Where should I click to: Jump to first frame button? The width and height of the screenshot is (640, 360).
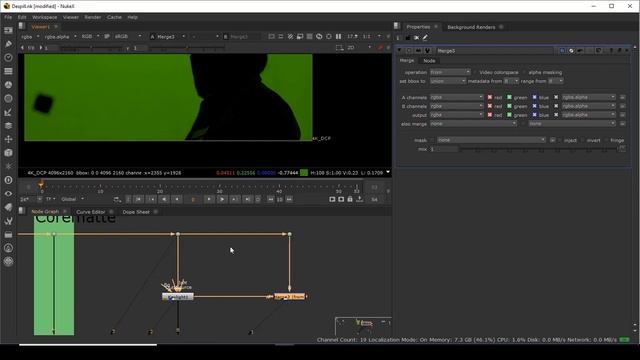(138, 199)
